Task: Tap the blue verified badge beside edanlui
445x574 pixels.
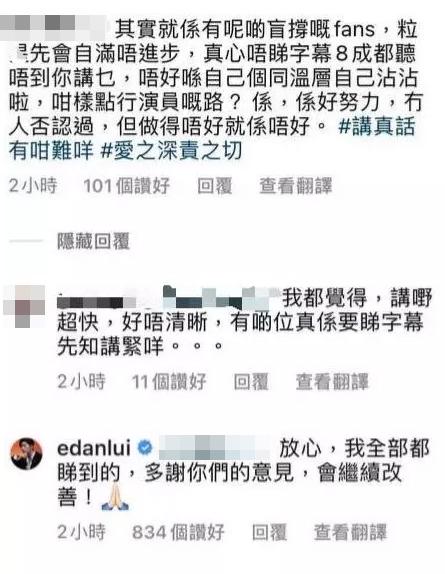Action: click(x=145, y=448)
